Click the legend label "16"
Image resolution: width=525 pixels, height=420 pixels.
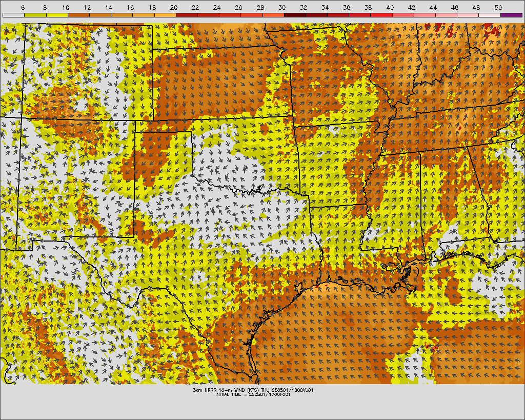coord(131,7)
